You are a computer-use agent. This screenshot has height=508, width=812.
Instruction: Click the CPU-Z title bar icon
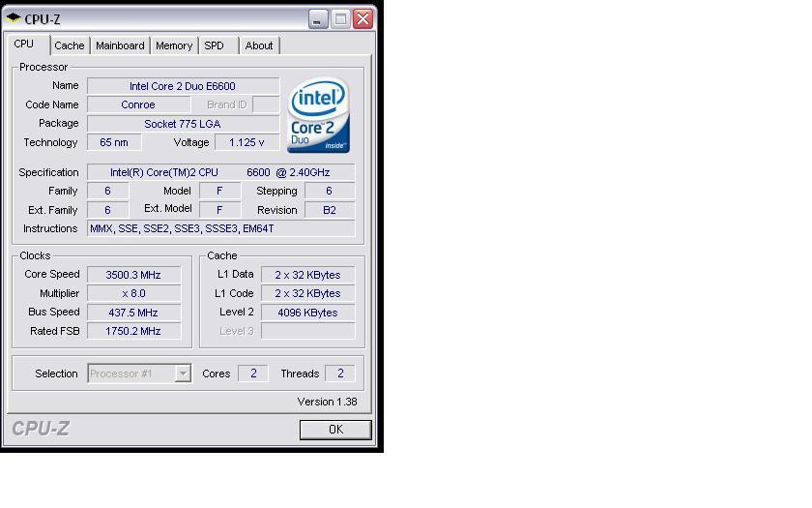[14, 18]
